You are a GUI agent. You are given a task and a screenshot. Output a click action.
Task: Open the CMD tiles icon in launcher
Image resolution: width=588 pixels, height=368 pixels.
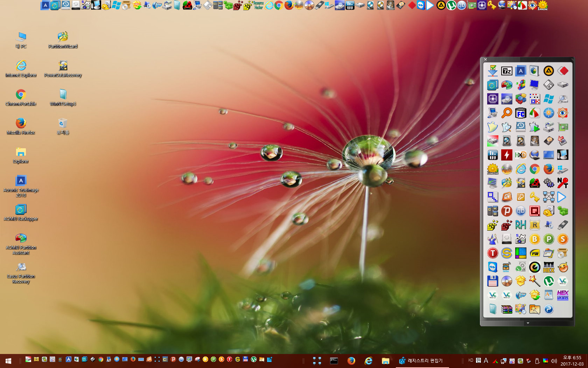click(492, 211)
